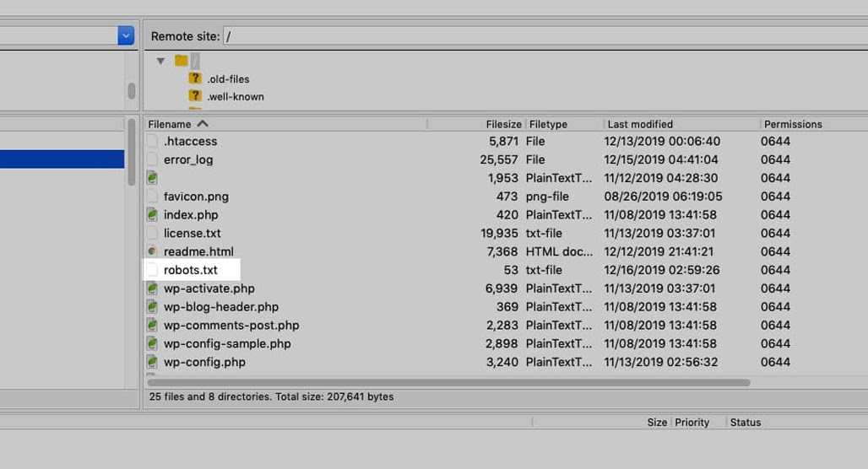Viewport: 868px width, 469px height.
Task: Click the local file list vertical scrollbar
Action: tap(131, 152)
